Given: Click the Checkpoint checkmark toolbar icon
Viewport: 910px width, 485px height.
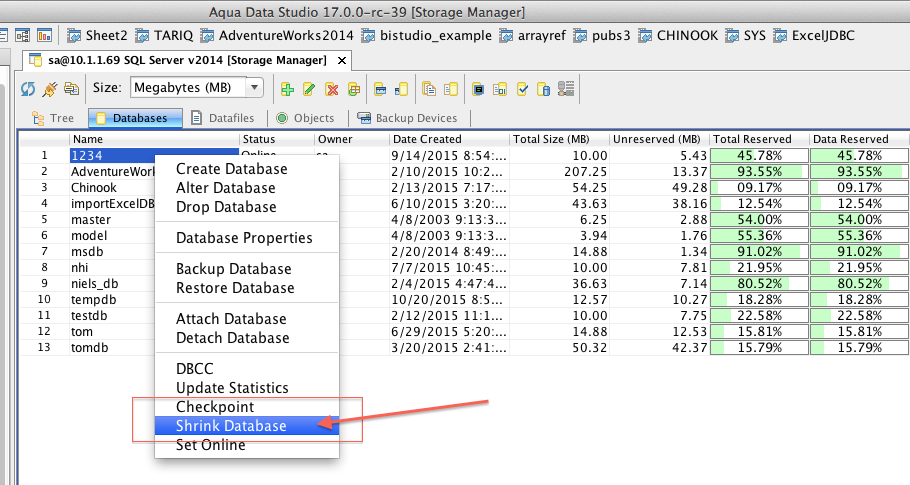Looking at the screenshot, I should click(x=522, y=89).
